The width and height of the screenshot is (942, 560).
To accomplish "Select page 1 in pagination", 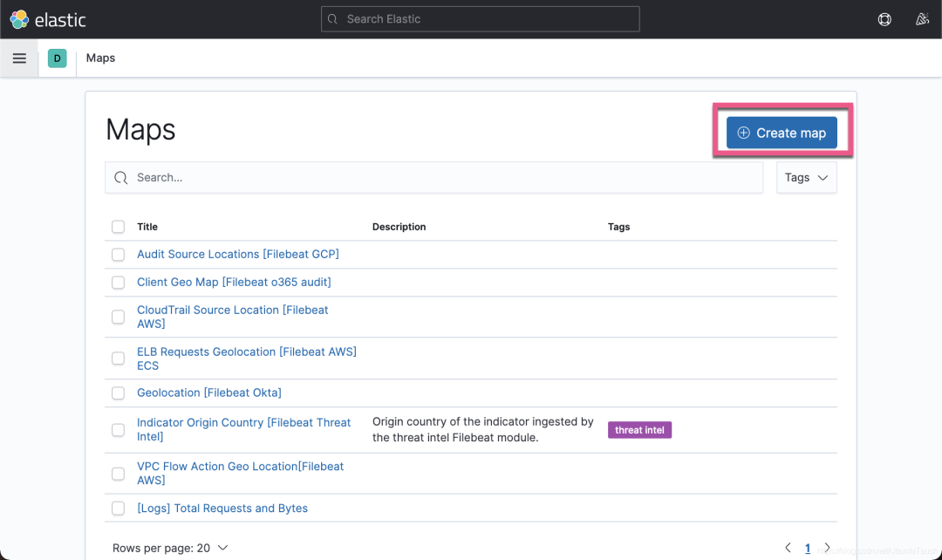I will tap(808, 548).
